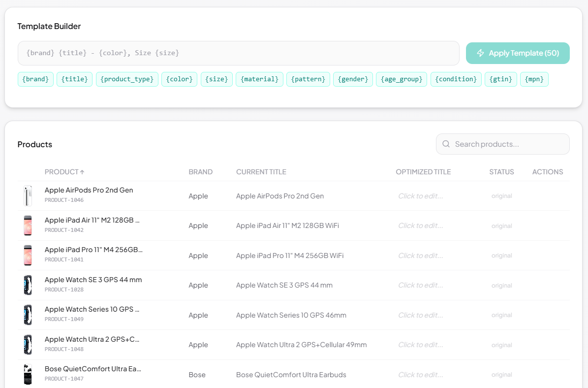Insert the {title} placeholder chip
This screenshot has width=588, height=388.
[74, 79]
